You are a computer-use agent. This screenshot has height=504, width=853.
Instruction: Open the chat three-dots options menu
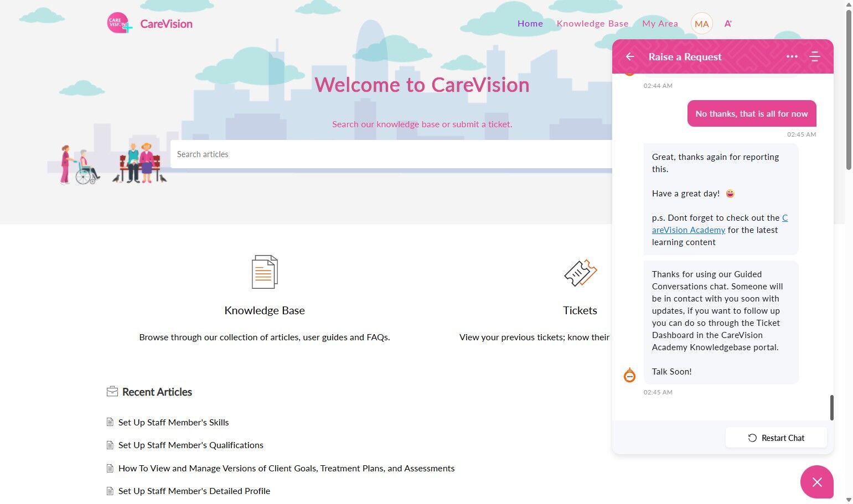[x=792, y=56]
